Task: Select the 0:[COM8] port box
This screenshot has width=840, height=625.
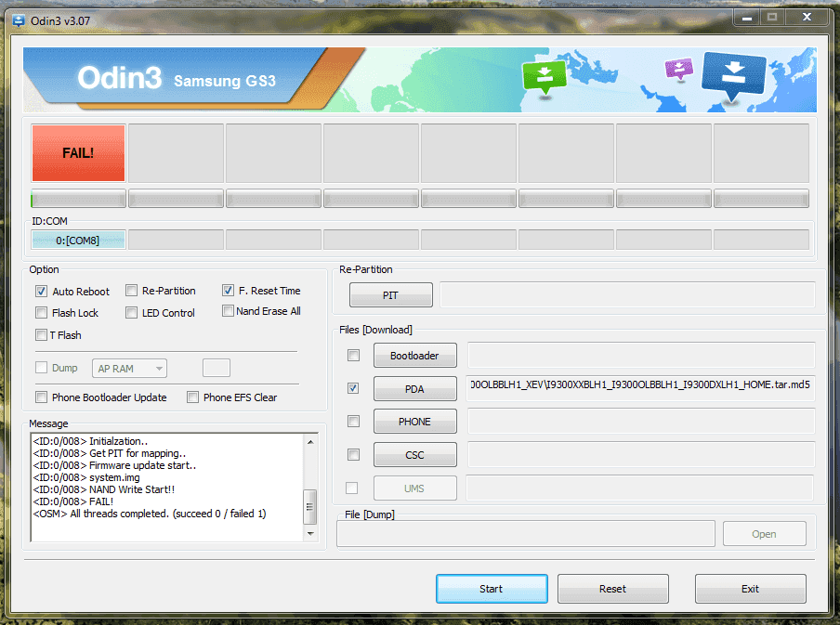Action: click(79, 241)
